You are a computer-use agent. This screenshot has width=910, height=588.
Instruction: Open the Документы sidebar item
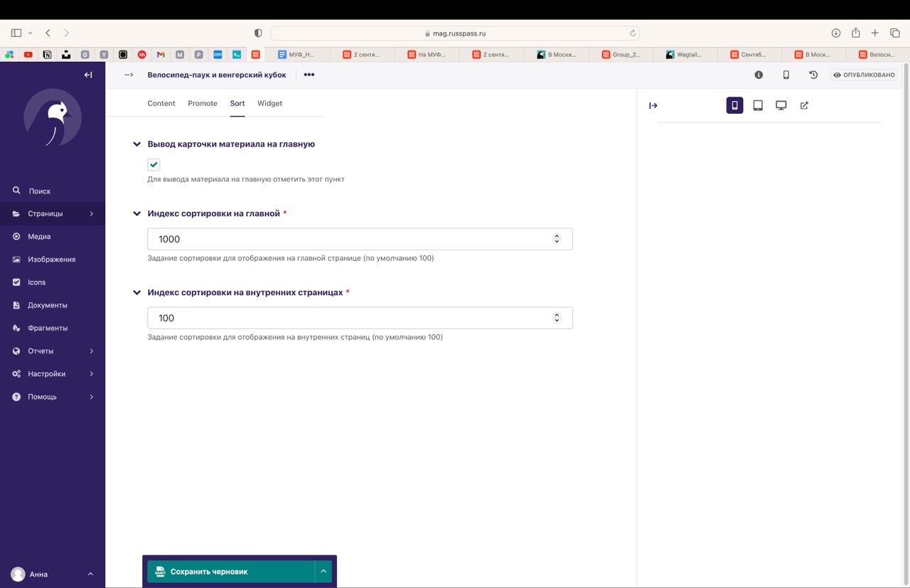click(53, 305)
